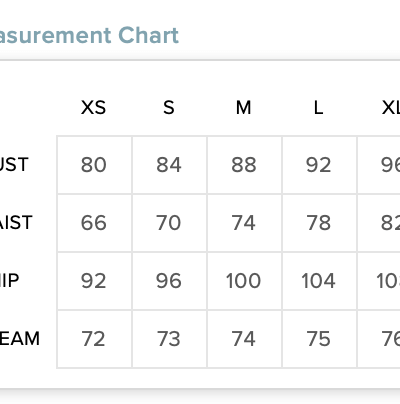Select the inseam row label
The width and height of the screenshot is (400, 404).
click(x=20, y=338)
